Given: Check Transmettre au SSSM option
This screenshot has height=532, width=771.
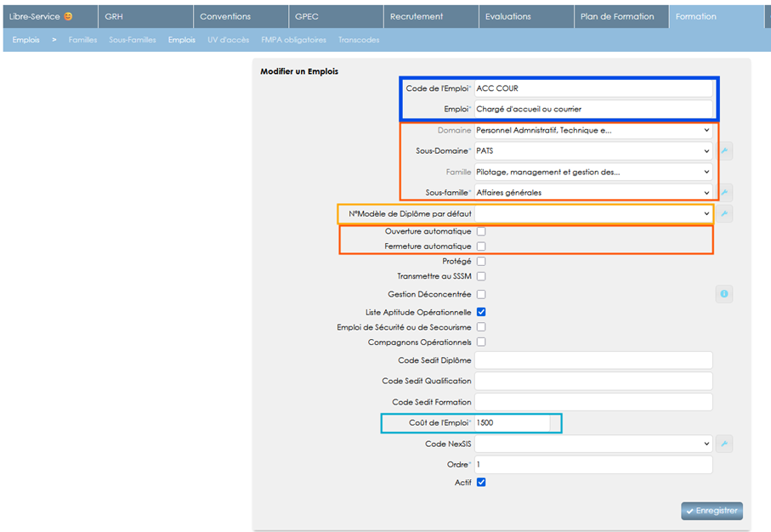Looking at the screenshot, I should pos(481,276).
